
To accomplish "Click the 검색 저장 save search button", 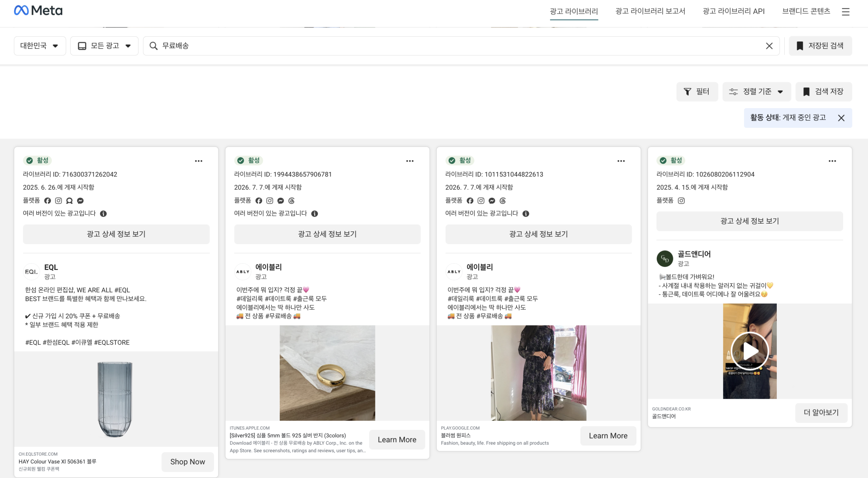I will [x=824, y=91].
